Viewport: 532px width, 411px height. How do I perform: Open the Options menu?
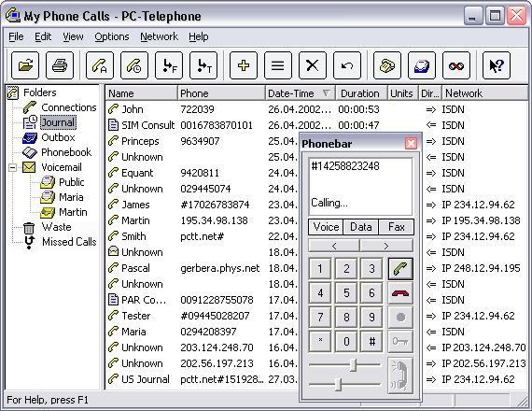click(x=112, y=36)
